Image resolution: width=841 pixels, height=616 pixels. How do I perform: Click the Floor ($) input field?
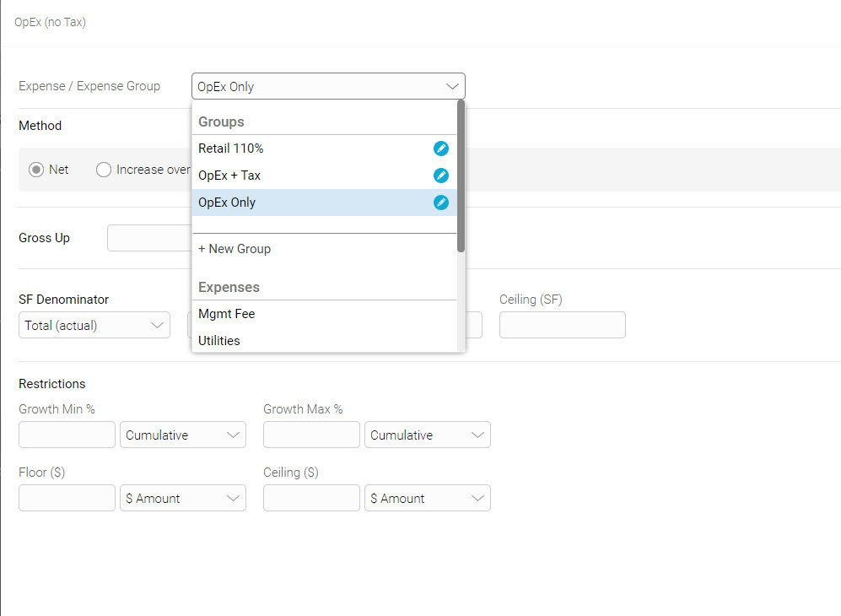pos(67,499)
